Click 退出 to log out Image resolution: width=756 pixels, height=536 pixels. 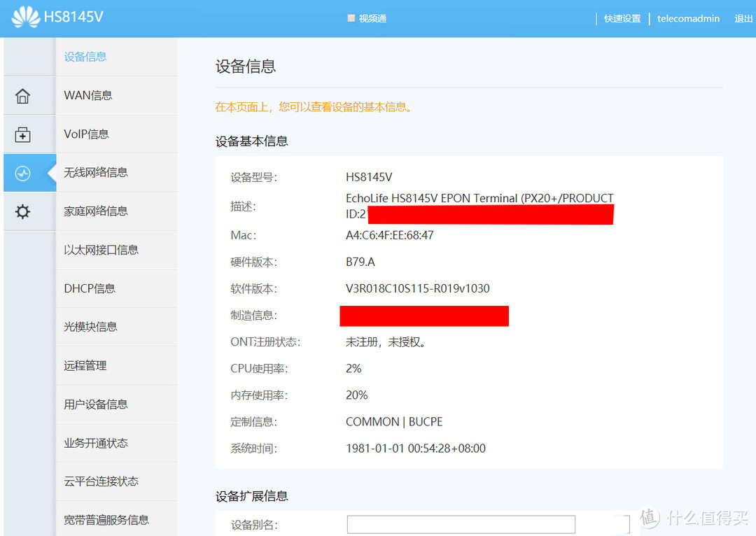(x=743, y=18)
